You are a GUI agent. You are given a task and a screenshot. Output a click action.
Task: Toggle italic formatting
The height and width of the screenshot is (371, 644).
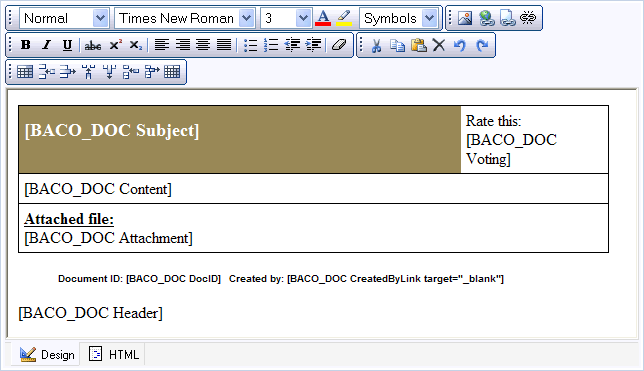click(x=46, y=45)
